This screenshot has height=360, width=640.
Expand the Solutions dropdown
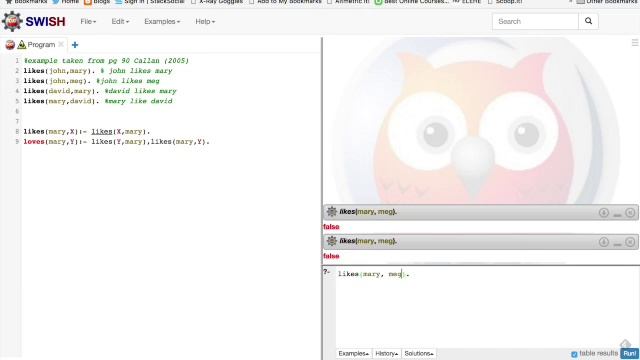[419, 353]
